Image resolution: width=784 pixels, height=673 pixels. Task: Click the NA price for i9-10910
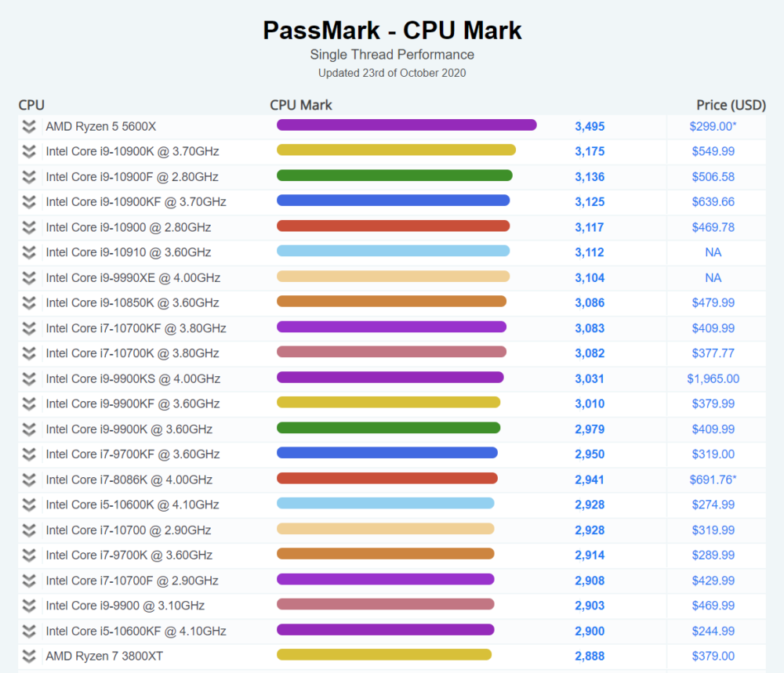(713, 252)
